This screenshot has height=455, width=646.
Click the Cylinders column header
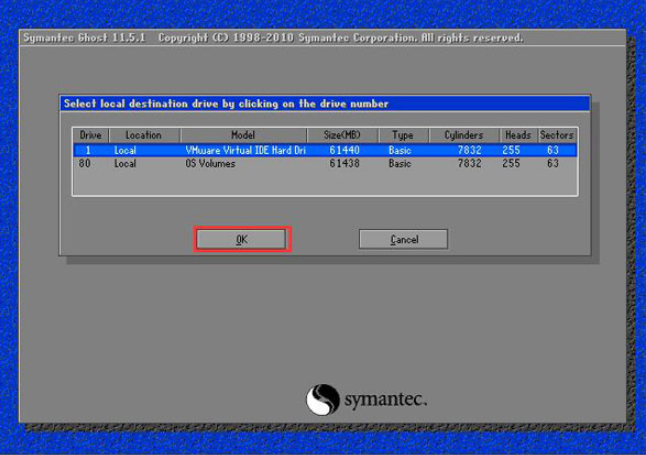[464, 135]
